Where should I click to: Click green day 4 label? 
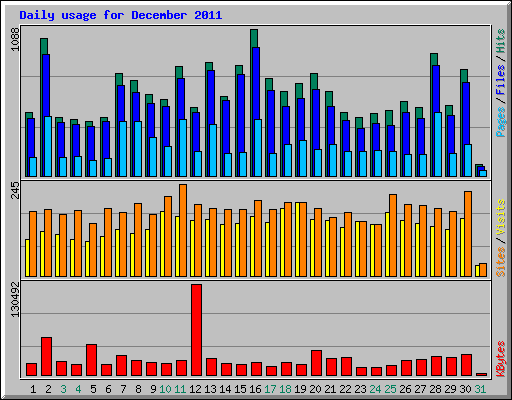tap(78, 389)
